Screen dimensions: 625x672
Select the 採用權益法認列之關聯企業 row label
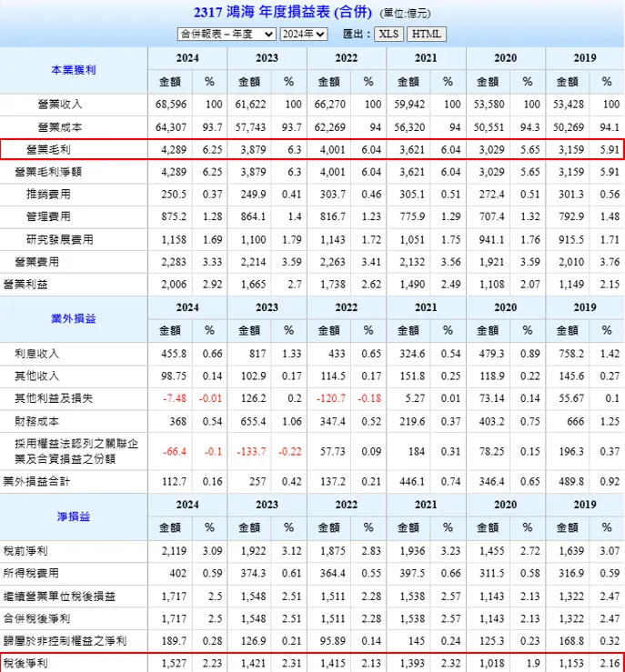click(x=76, y=451)
